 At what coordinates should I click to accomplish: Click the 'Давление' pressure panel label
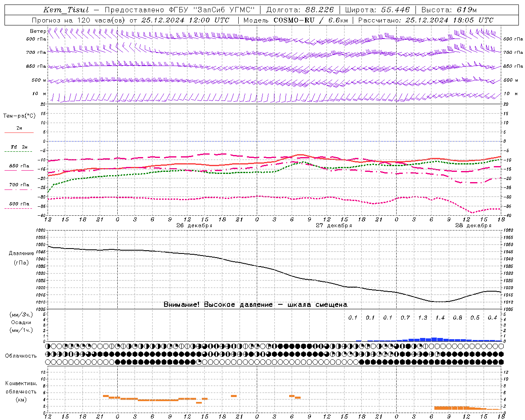pos(21,253)
